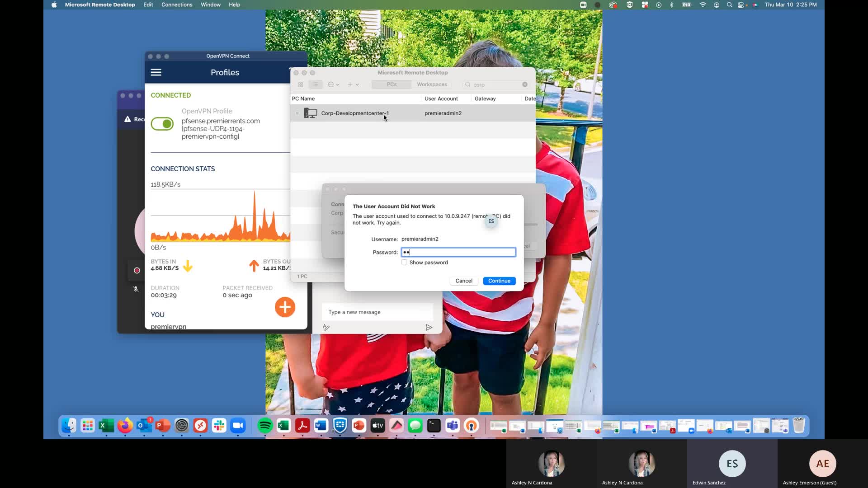Click the add-profile plus button in OpenVPN

(284, 307)
